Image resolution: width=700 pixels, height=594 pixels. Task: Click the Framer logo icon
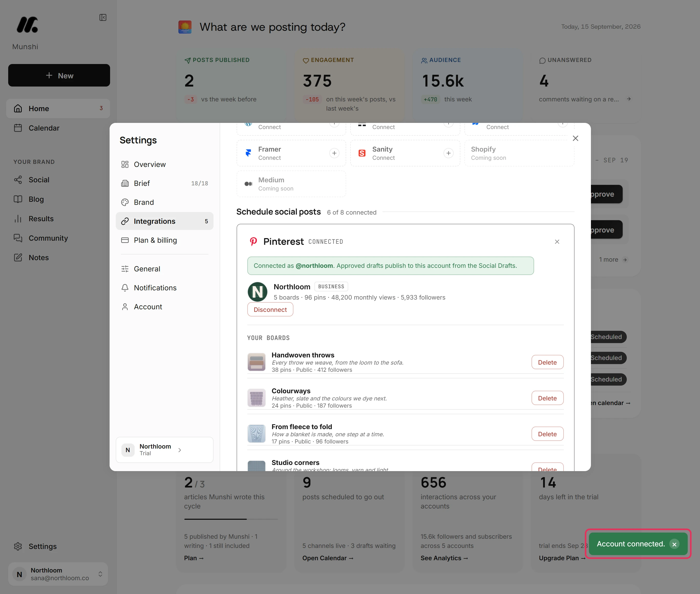pyautogui.click(x=248, y=153)
